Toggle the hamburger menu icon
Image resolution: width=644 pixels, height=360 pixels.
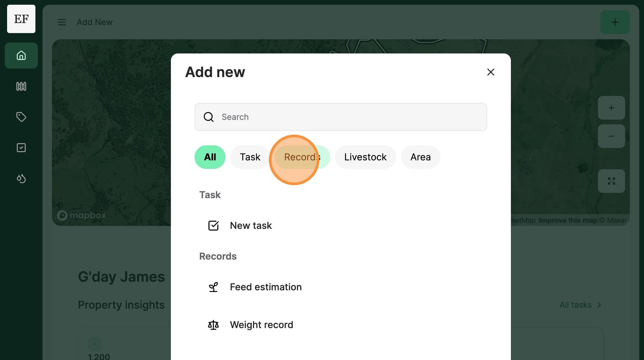62,22
